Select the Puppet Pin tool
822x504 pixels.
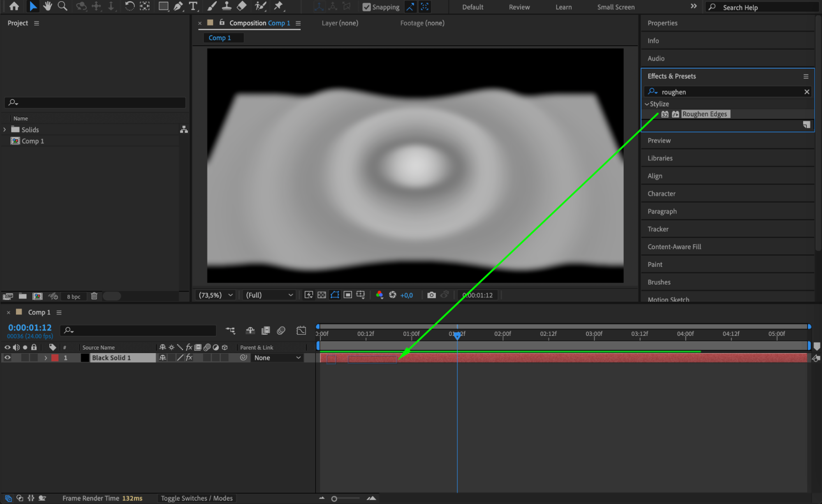click(x=278, y=6)
